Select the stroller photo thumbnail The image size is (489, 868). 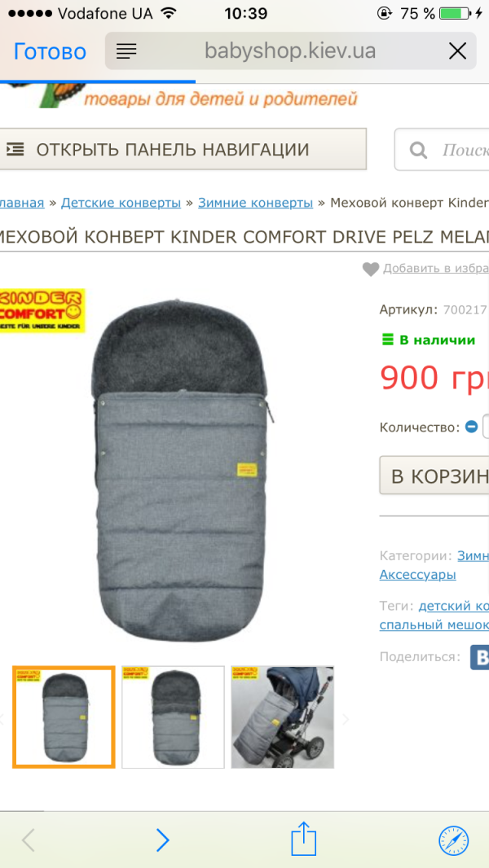(x=283, y=717)
